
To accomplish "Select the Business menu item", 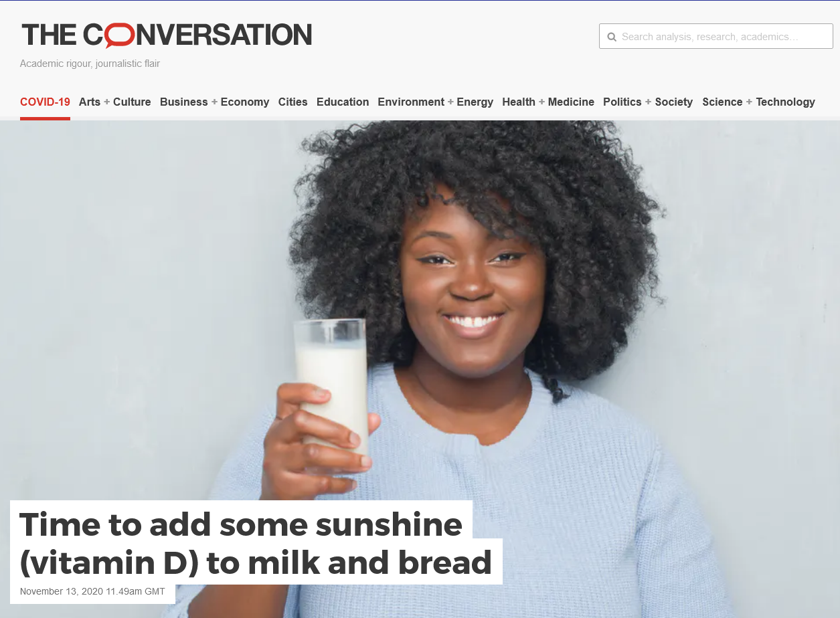I will coord(184,102).
